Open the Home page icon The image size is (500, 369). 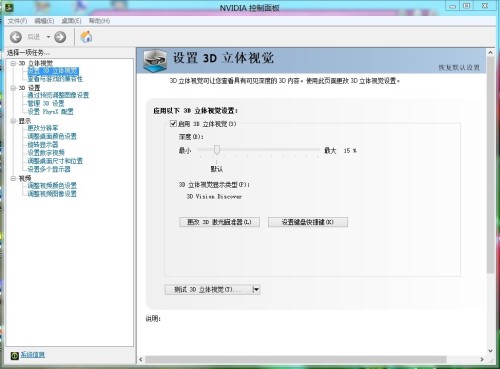click(x=86, y=37)
